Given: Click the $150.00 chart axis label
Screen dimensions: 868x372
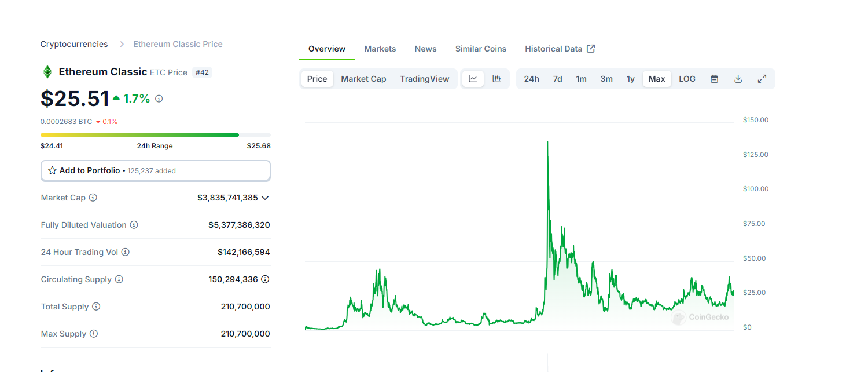Looking at the screenshot, I should tap(756, 120).
